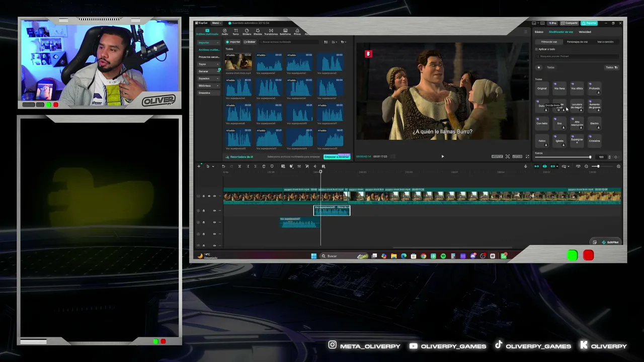Click the Exportar button
644x362 pixels.
pos(589,23)
